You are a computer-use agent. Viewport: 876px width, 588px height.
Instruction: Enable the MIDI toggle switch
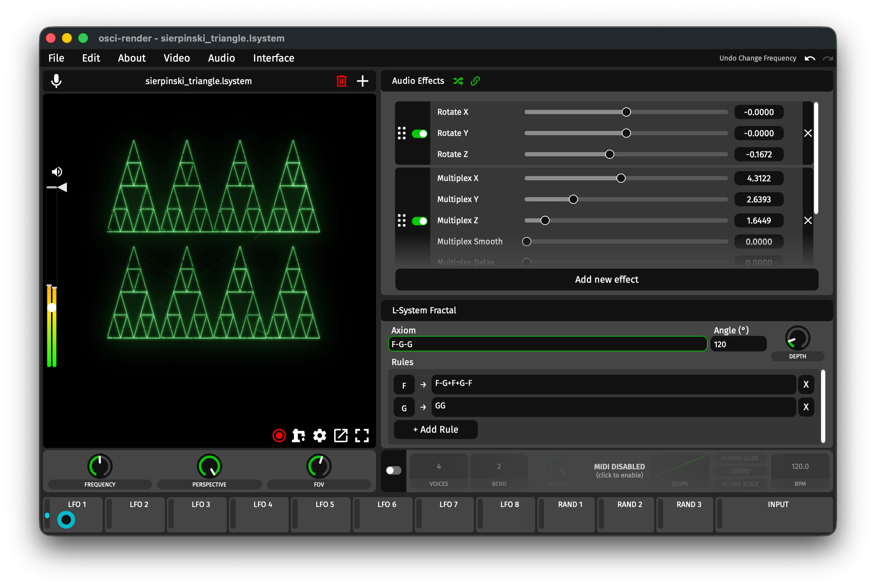393,470
